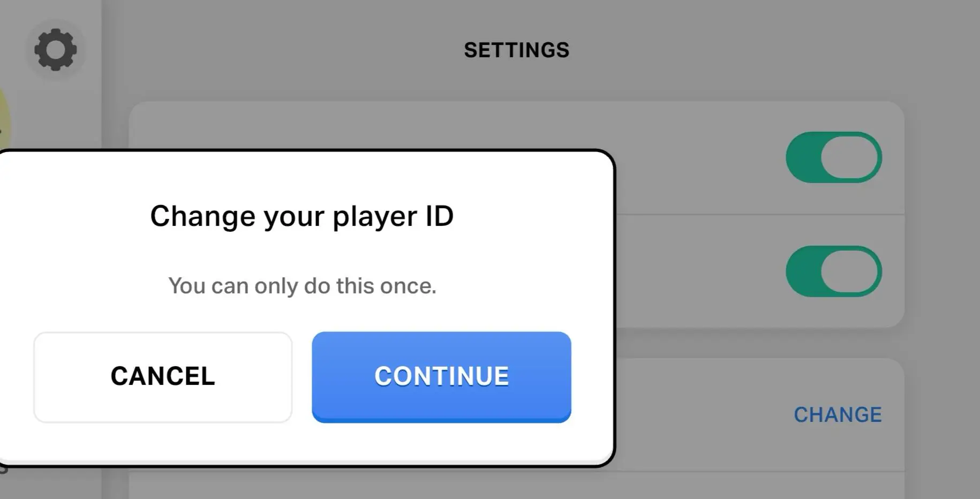Open settings using the cog icon
Viewport: 980px width, 499px height.
(x=55, y=50)
